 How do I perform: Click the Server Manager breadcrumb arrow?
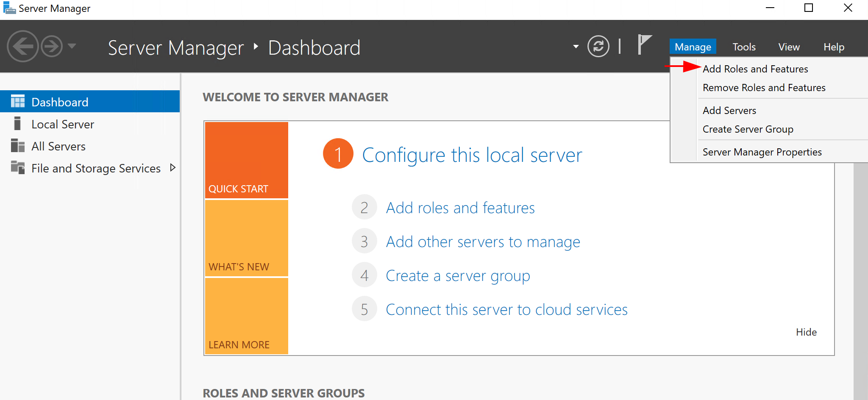click(x=256, y=47)
